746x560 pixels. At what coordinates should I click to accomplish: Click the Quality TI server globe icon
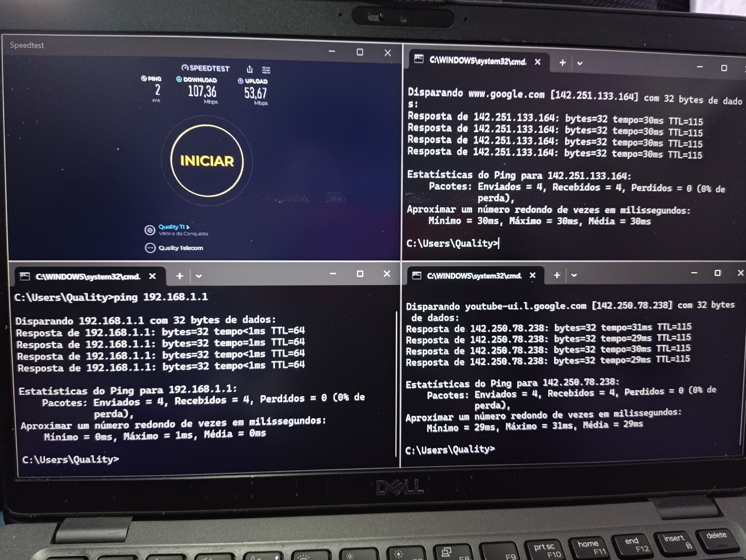pyautogui.click(x=149, y=230)
